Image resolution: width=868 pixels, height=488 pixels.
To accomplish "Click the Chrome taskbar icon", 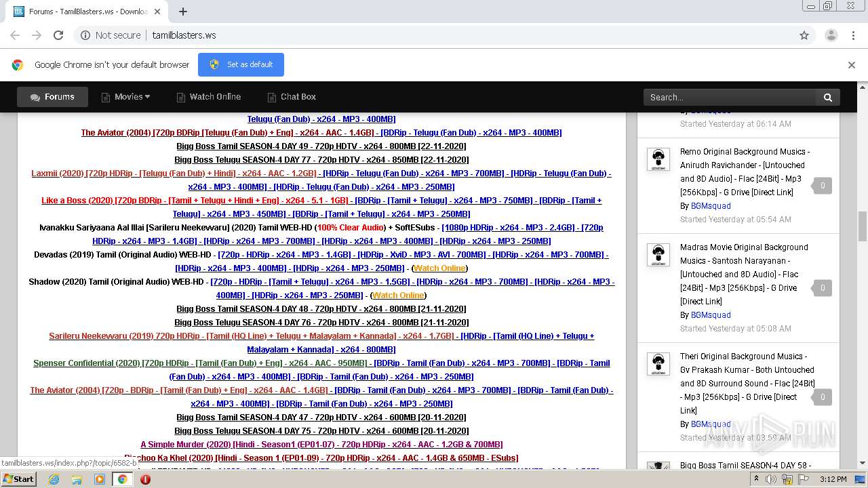I will [123, 479].
